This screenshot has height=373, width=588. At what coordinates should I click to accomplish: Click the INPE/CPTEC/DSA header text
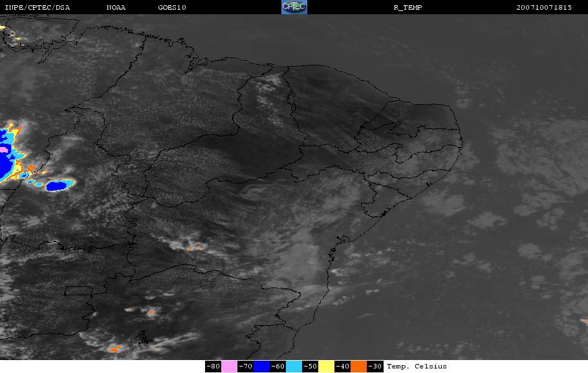pyautogui.click(x=37, y=7)
